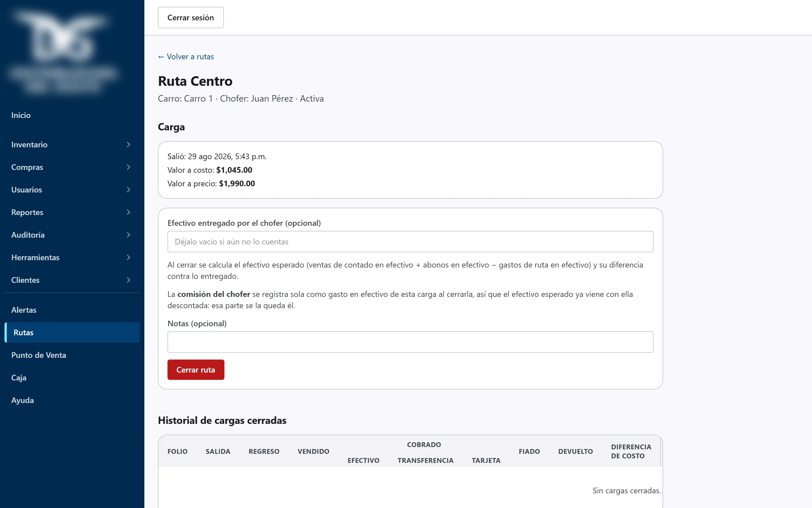Focus the Efectivo entregado por el chofer field

coord(410,242)
